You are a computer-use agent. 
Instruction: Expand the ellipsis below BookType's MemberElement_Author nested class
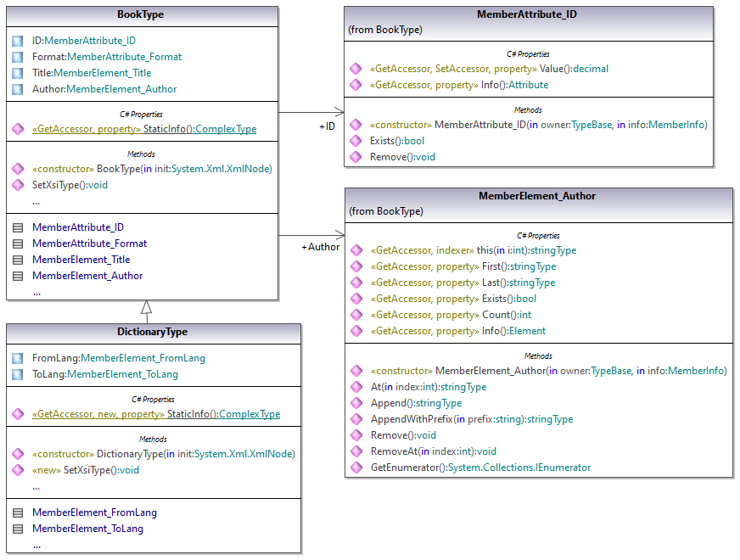tap(36, 292)
